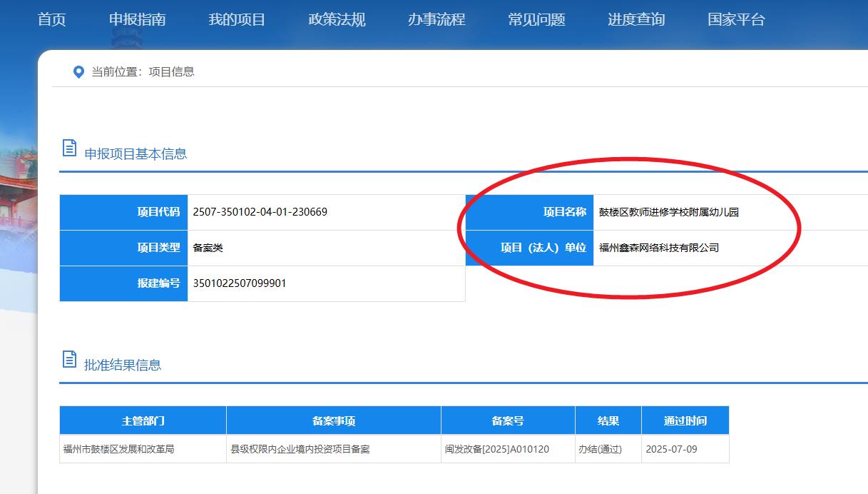Open 我的项目 menu item
This screenshot has height=494, width=868.
pos(237,19)
